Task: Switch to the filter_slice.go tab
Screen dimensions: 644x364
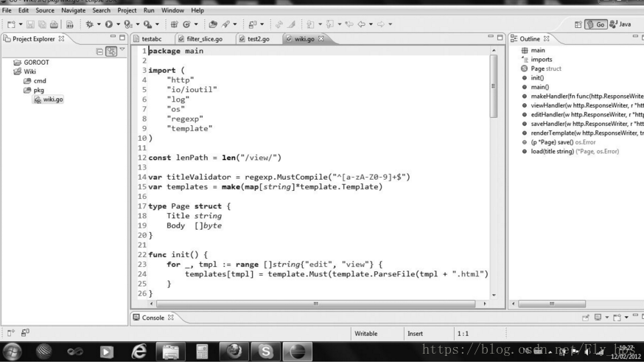Action: [201, 38]
